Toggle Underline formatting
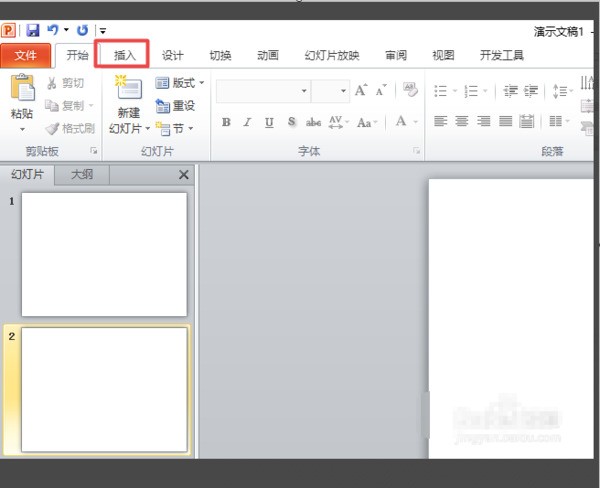This screenshot has width=600, height=488. [269, 122]
